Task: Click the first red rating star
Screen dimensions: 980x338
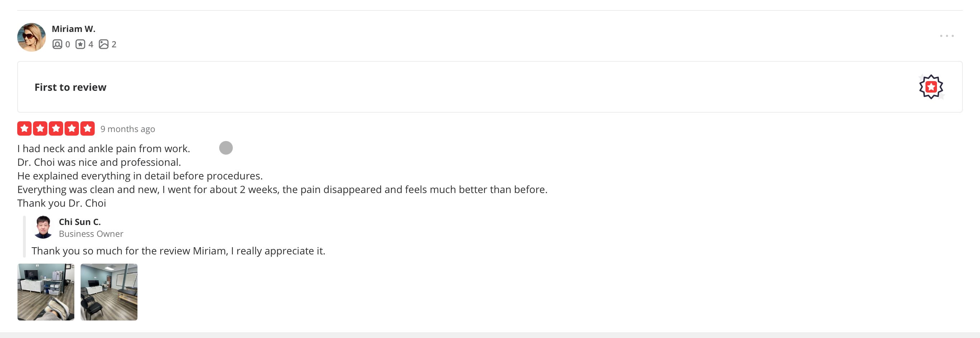Action: (x=24, y=129)
